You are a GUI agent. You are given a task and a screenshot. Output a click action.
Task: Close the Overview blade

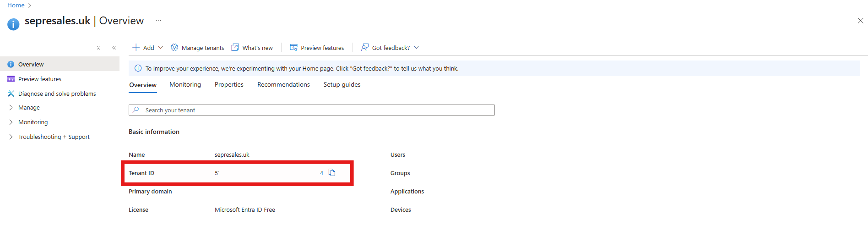[x=861, y=21]
